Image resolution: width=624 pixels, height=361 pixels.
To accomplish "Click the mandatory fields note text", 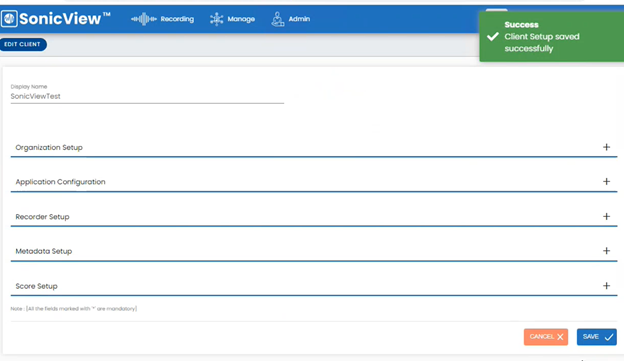I will pyautogui.click(x=74, y=308).
